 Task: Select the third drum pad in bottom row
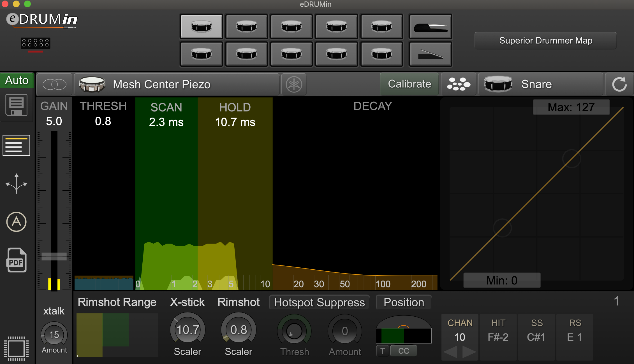pos(291,54)
